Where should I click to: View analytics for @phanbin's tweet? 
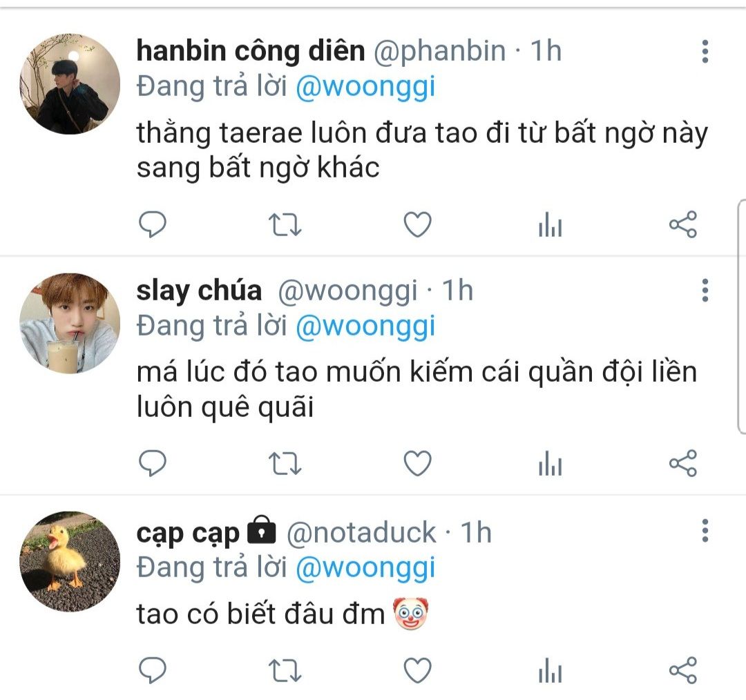click(x=550, y=224)
